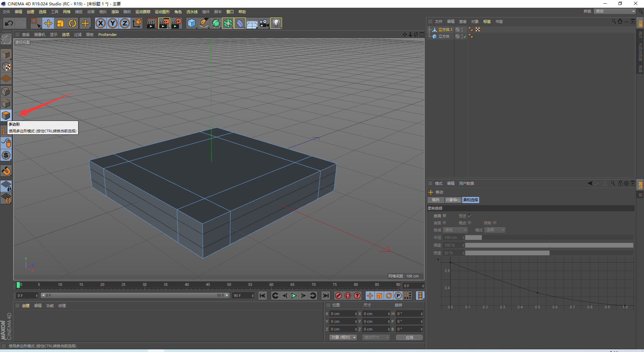Render the active view with clapperboard icon

pos(152,23)
